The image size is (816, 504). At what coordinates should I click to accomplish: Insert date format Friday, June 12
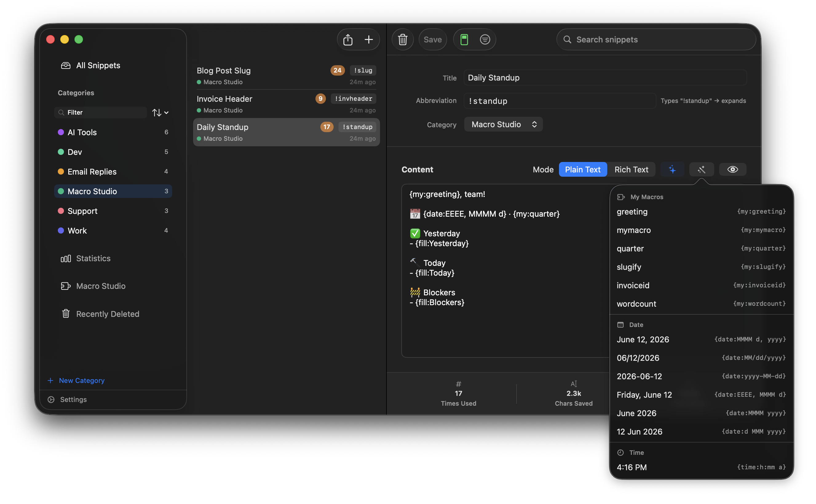click(701, 395)
